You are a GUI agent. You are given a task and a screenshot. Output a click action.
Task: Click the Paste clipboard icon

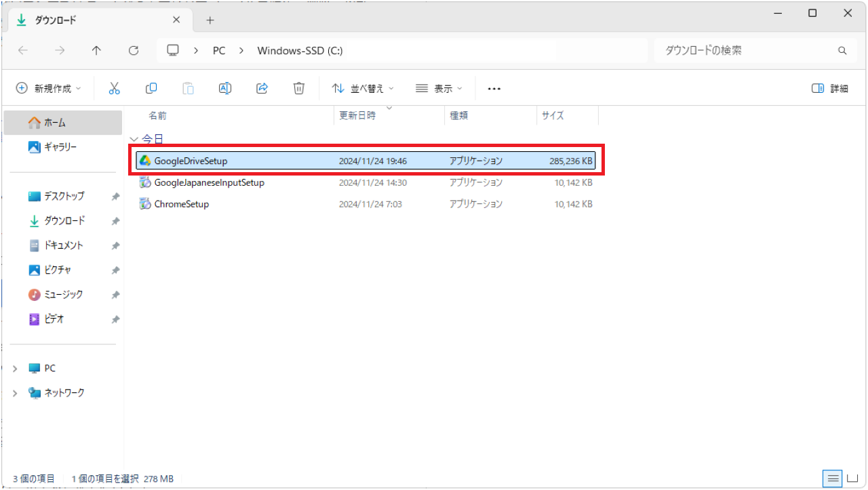188,88
